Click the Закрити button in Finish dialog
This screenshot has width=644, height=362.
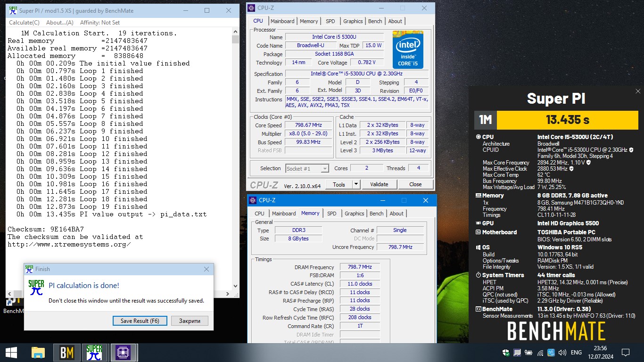tap(190, 321)
